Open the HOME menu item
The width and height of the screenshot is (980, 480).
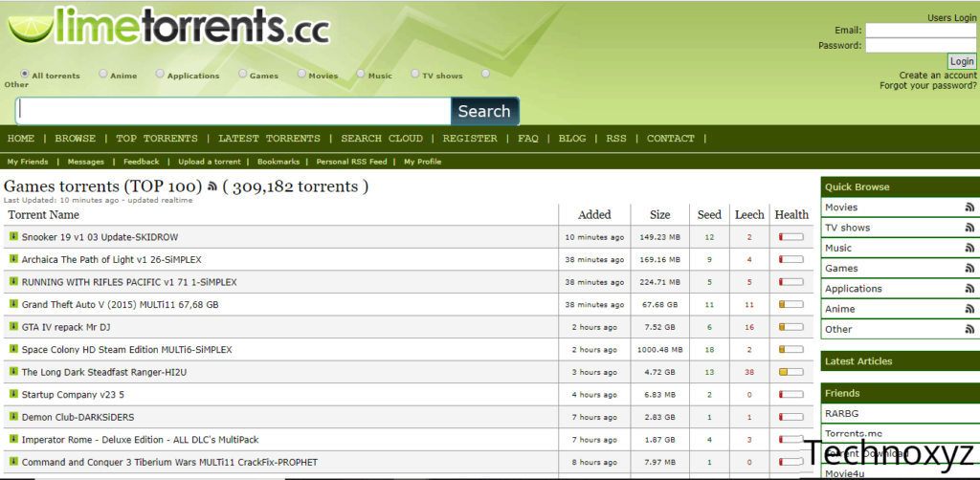point(21,139)
